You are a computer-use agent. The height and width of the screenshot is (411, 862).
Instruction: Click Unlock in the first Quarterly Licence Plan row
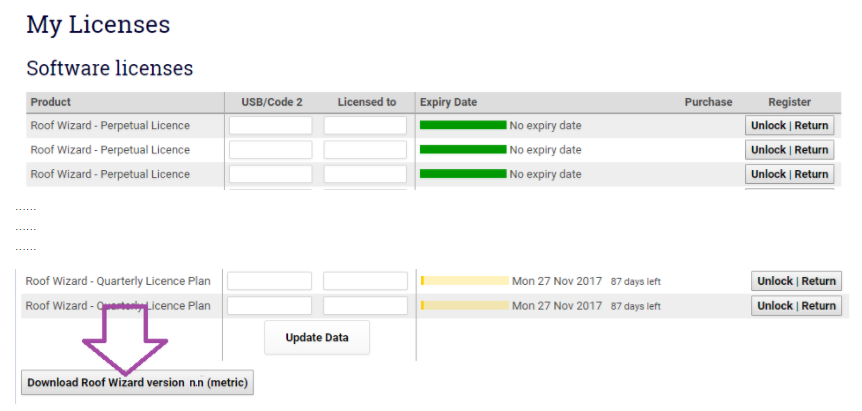775,281
